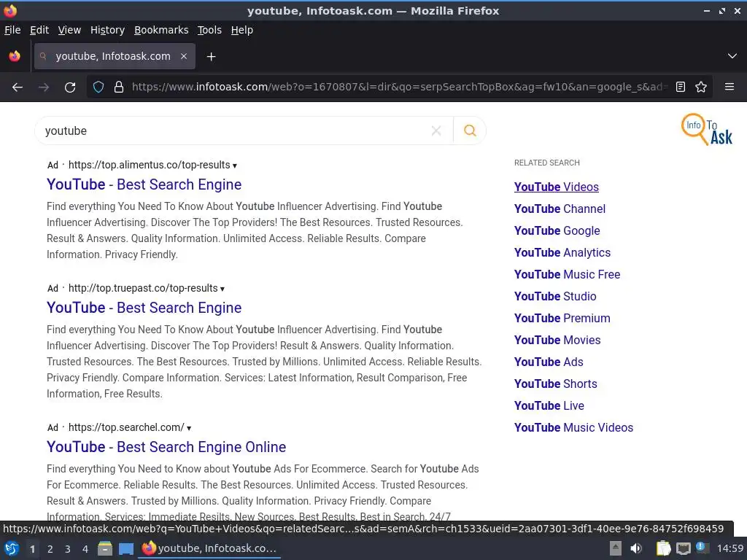Switch to virtual desktop 3
The height and width of the screenshot is (560, 747).
click(67, 549)
